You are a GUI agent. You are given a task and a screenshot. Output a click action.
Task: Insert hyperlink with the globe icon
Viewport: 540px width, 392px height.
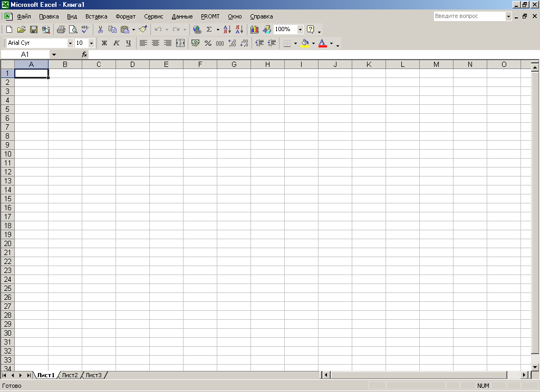(x=197, y=30)
